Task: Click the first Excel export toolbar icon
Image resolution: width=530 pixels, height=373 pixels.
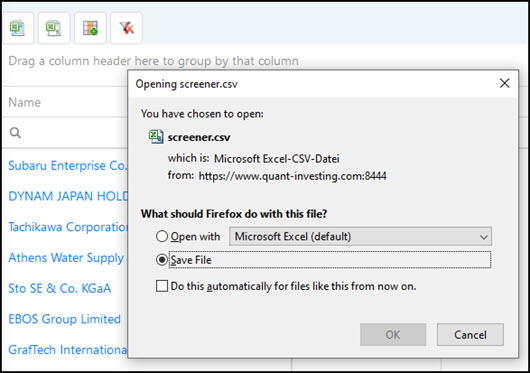Action: point(17,28)
